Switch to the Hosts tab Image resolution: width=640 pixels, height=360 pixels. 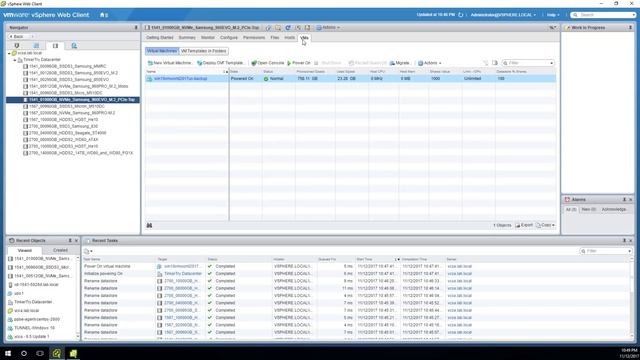(x=289, y=38)
